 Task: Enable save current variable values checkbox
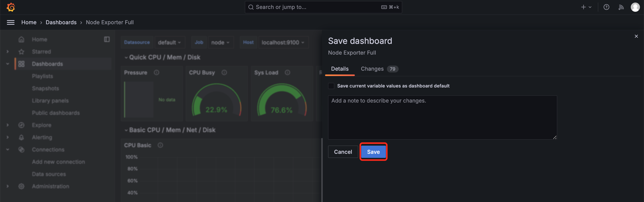click(331, 86)
